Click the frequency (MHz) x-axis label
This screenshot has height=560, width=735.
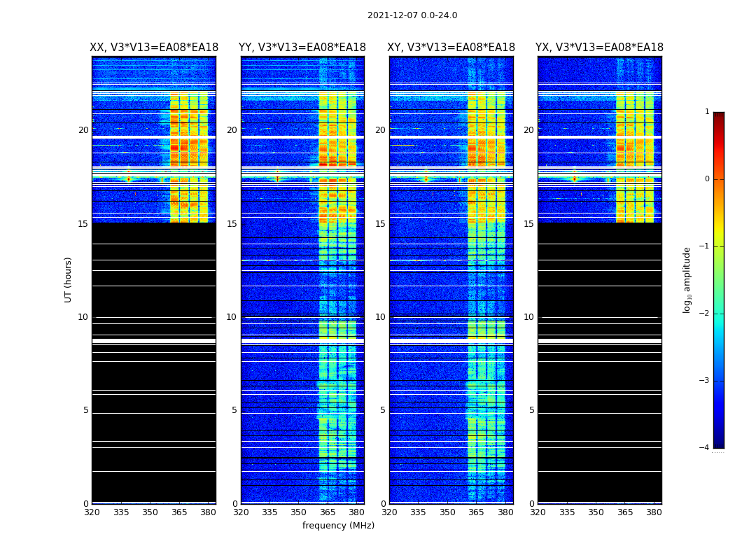[338, 526]
